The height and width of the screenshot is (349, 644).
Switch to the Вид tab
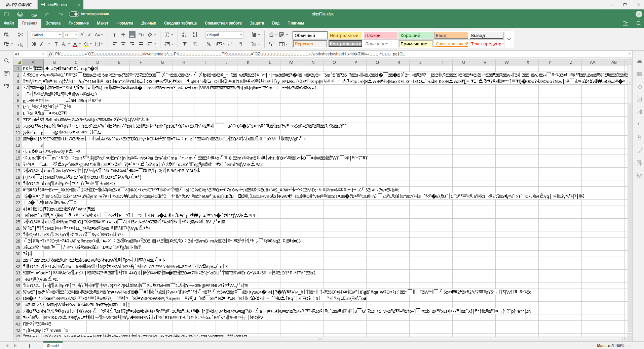[x=276, y=23]
